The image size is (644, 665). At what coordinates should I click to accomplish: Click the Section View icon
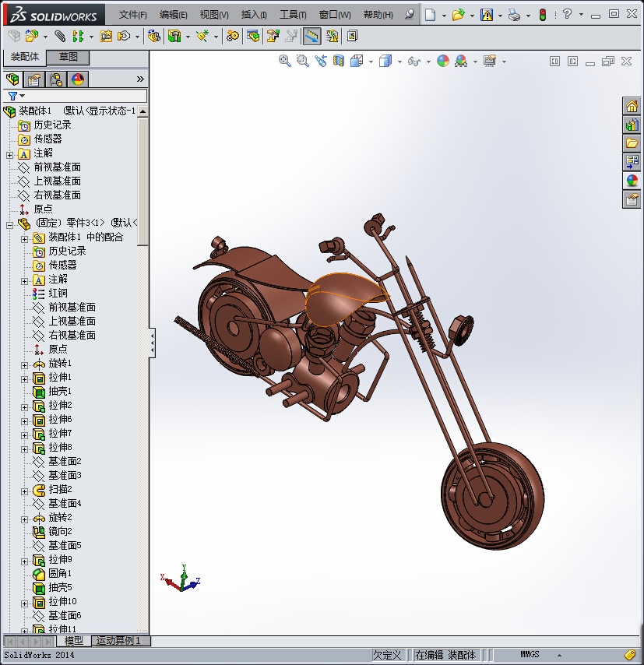coord(338,61)
